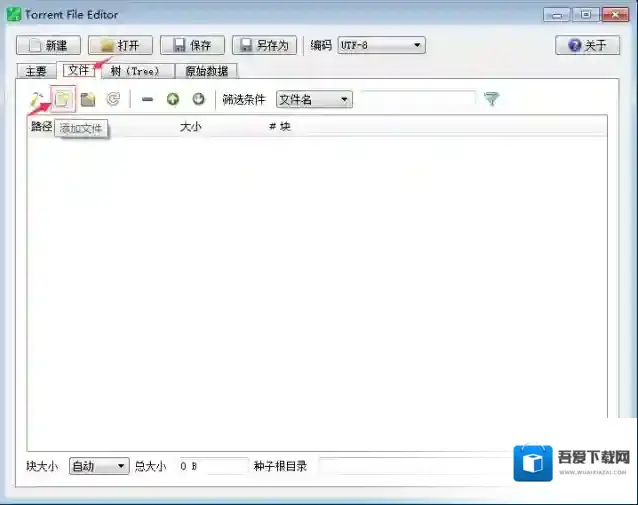This screenshot has height=505, width=638.
Task: Open the 原始数据 tab
Action: pyautogui.click(x=206, y=71)
